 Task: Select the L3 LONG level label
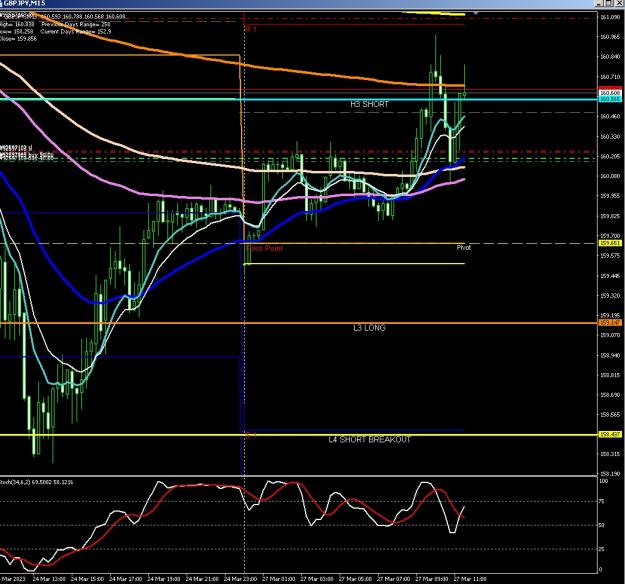369,328
